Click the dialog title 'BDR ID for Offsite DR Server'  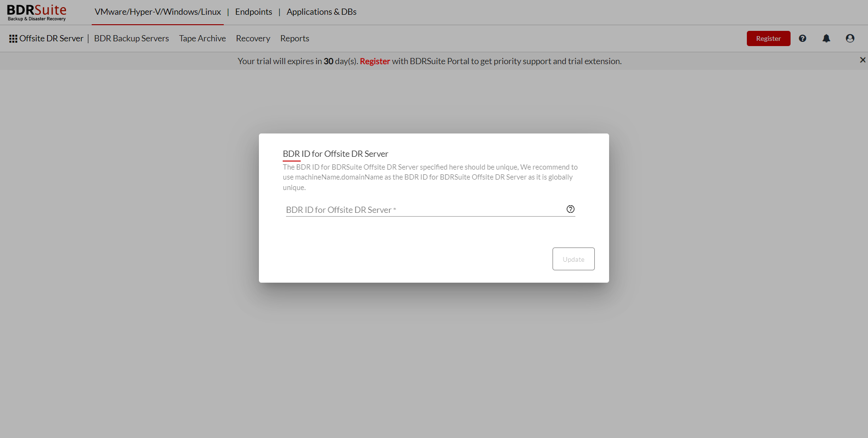coord(335,154)
